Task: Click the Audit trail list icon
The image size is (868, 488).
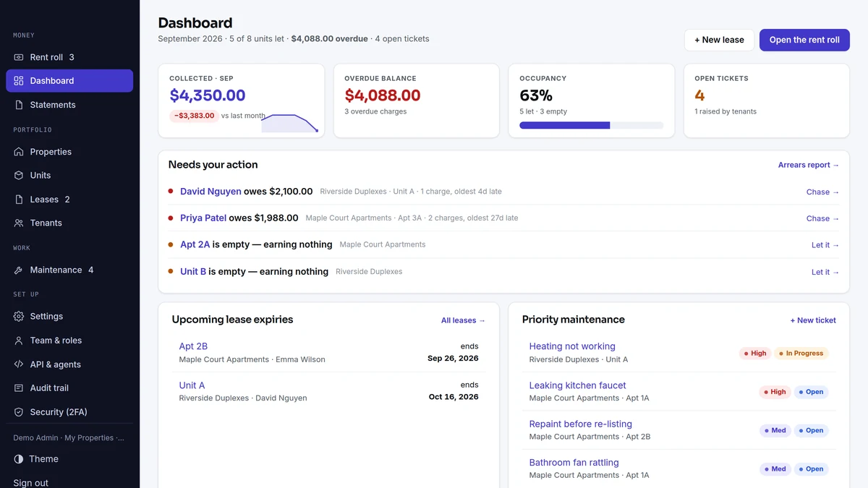Action: click(x=19, y=388)
